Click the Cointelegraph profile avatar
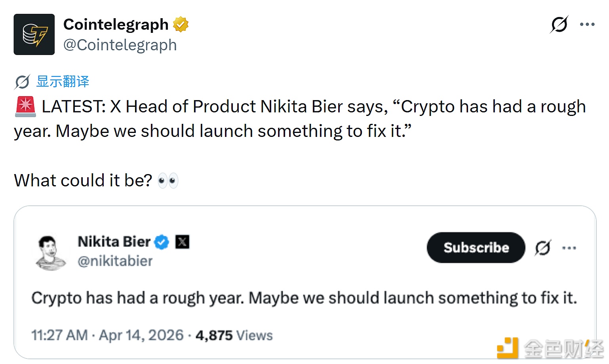This screenshot has height=364, width=609. [34, 34]
